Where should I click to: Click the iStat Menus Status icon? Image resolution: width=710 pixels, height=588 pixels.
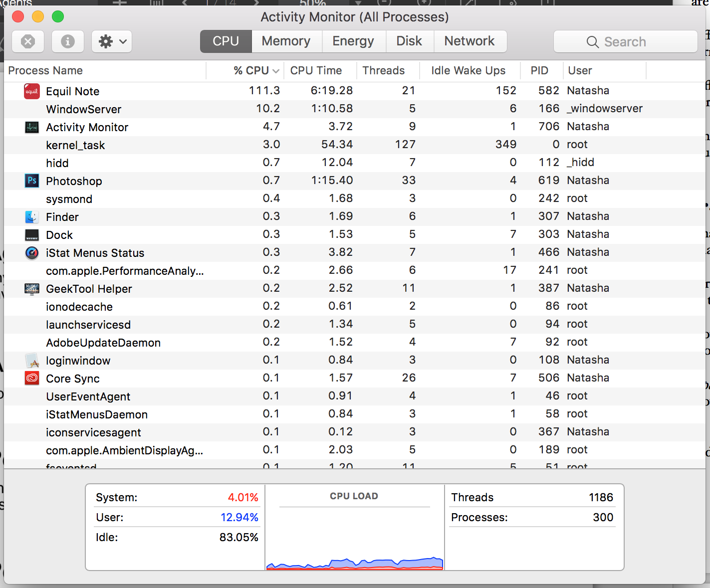coord(32,253)
